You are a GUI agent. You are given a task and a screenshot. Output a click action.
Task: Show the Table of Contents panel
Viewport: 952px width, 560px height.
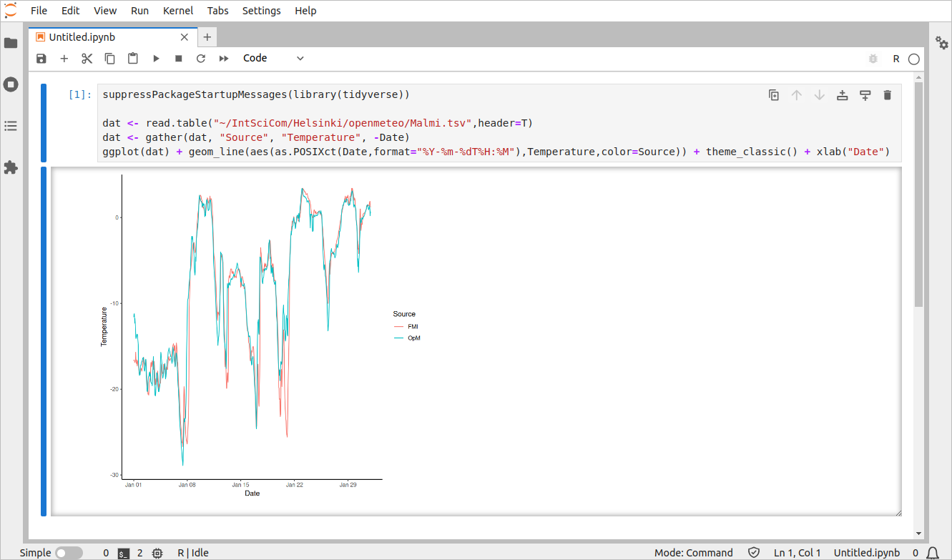[11, 126]
